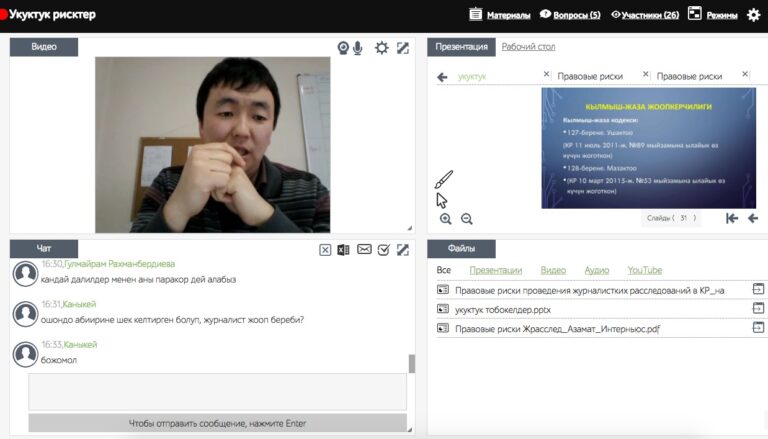The width and height of the screenshot is (768, 439).
Task: Select the brush drawing tool
Action: [x=444, y=180]
